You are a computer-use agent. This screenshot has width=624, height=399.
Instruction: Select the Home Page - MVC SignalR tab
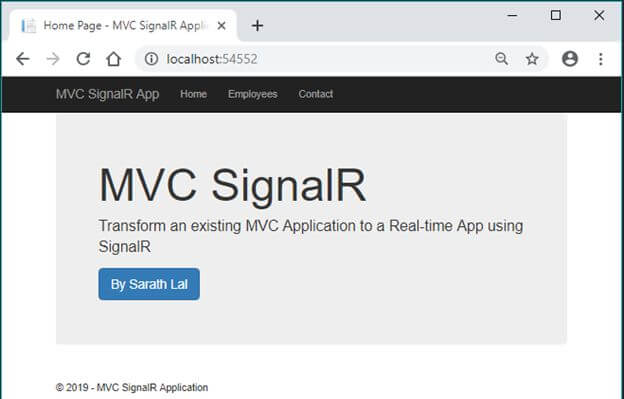point(123,26)
